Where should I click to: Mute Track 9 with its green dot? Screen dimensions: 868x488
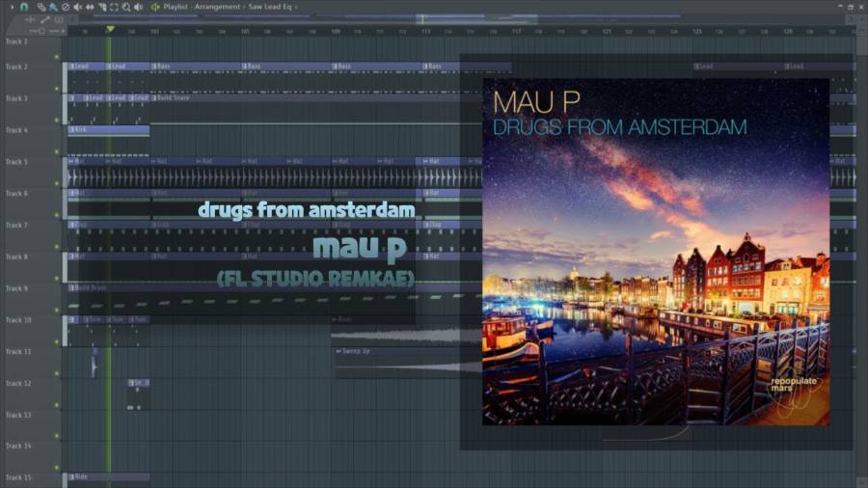57,310
